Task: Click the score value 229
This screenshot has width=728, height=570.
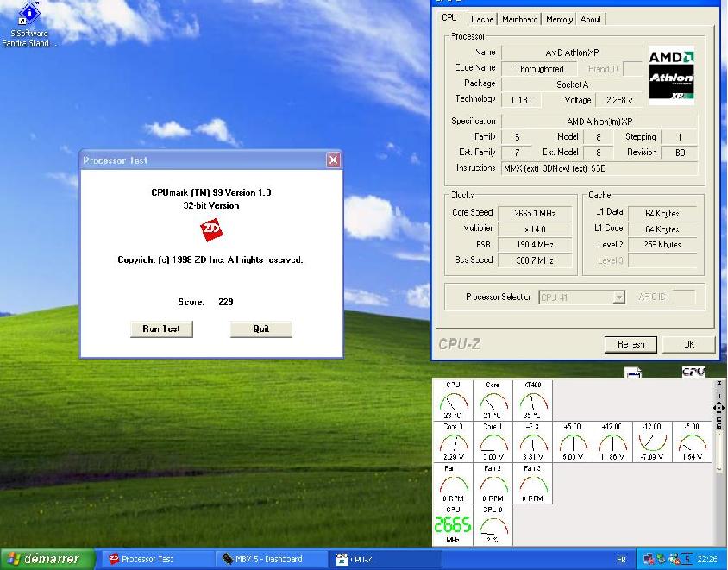Action: (x=226, y=302)
